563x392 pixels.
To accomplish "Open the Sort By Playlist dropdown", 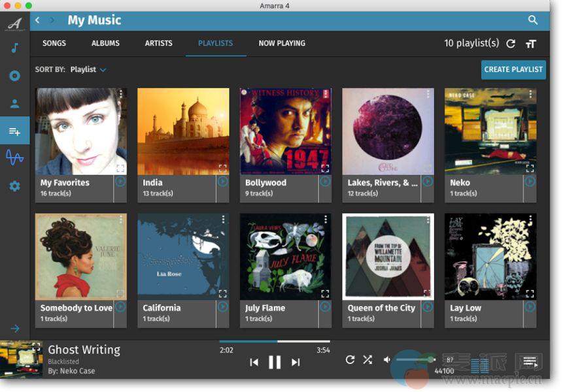I will 88,69.
